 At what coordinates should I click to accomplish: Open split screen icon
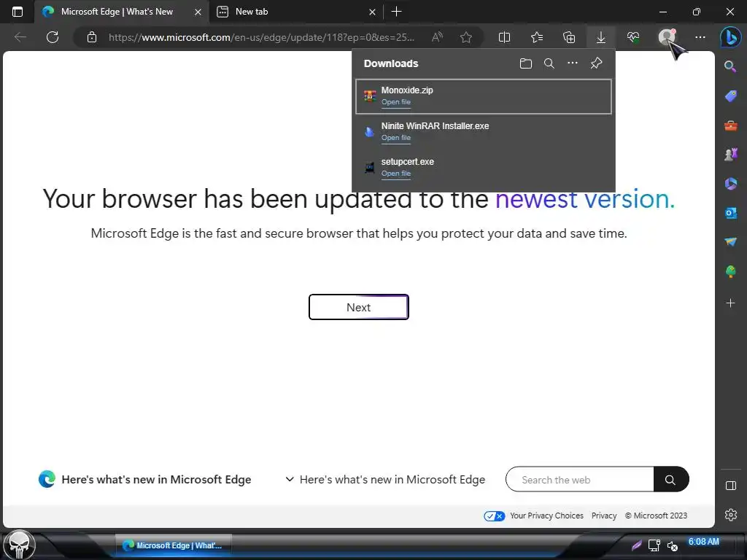click(504, 37)
